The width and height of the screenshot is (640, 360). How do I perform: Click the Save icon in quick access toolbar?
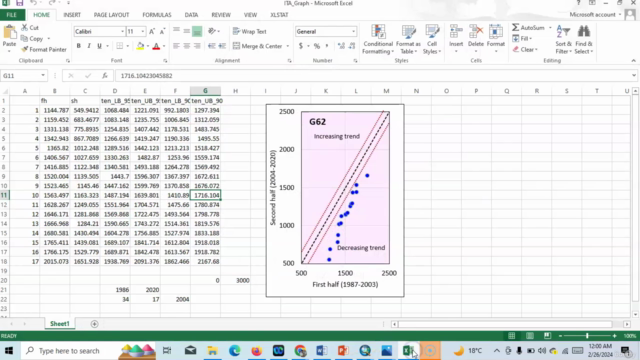tap(20, 3)
